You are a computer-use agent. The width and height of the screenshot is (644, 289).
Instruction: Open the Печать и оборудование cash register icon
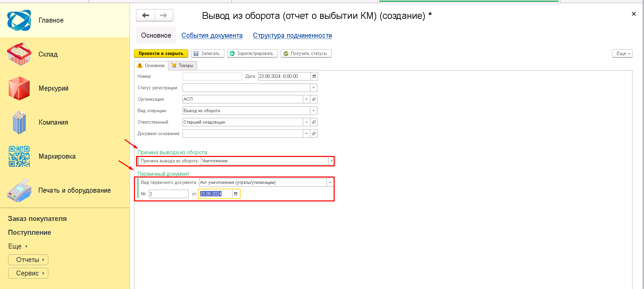click(19, 190)
